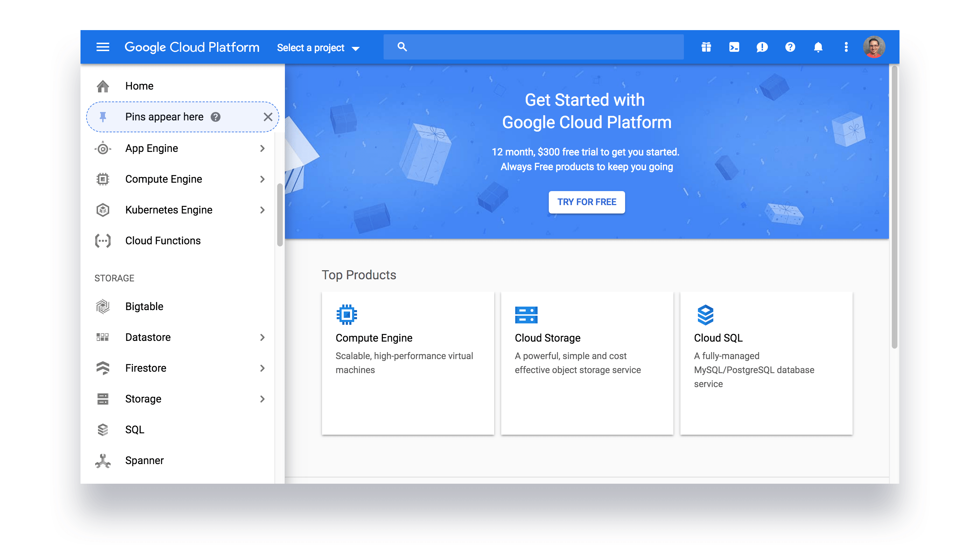Click the TRY FOR FREE button

tap(587, 202)
